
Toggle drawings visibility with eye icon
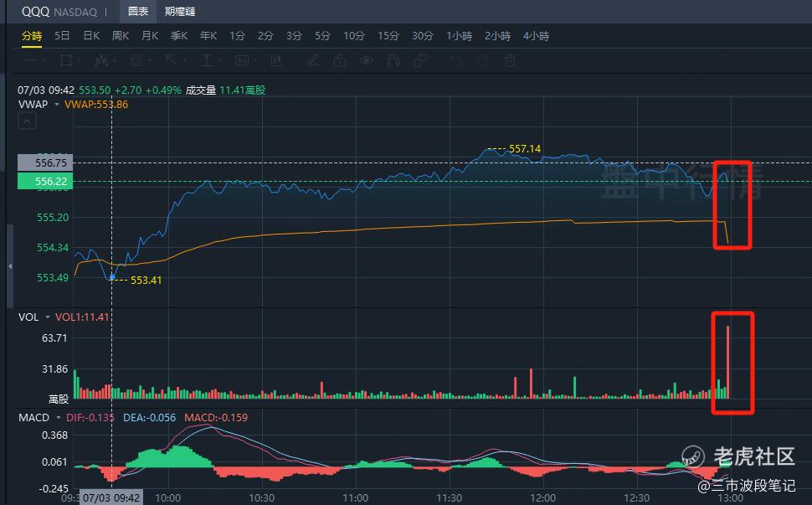point(367,60)
